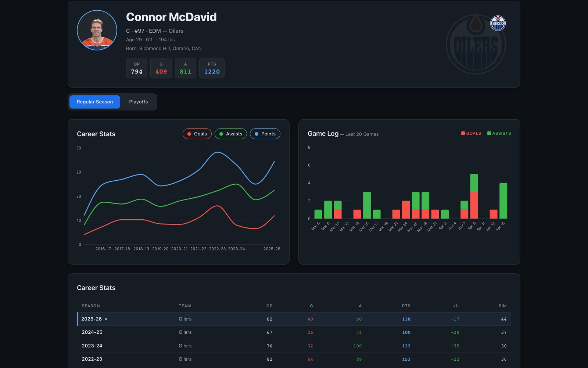Screen dimensions: 588x368
Task: Click the 2025-26 label on the chart axis
Action: [272, 249]
